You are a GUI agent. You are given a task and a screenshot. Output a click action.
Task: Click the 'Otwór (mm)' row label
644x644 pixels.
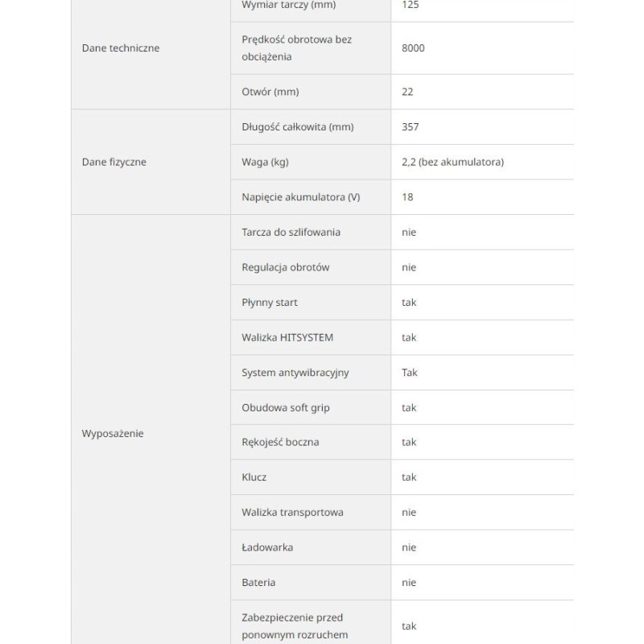[x=270, y=92]
